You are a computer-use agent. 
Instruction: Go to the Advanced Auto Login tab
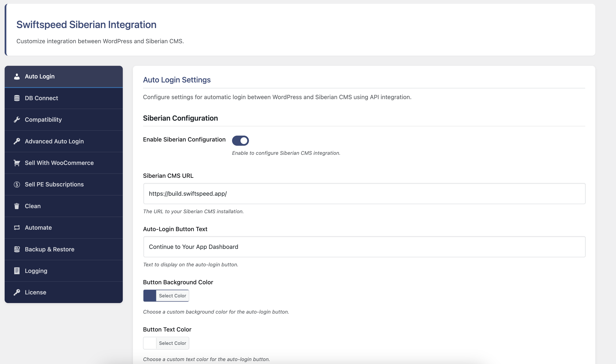[63, 141]
